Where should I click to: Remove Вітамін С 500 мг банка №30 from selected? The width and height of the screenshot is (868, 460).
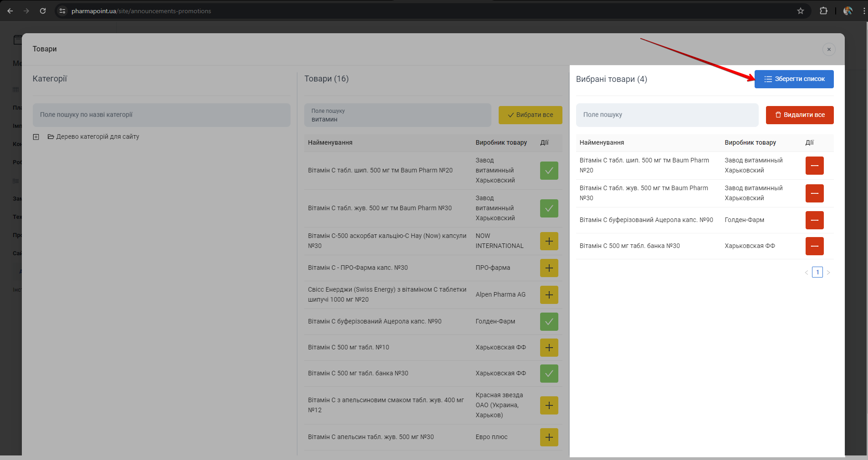click(814, 246)
